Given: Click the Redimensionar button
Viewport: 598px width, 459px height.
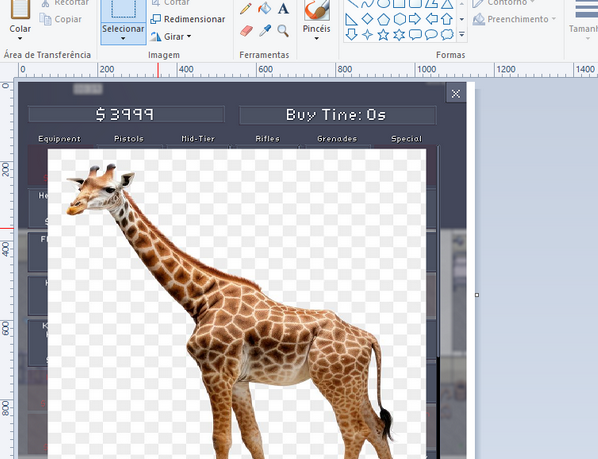Looking at the screenshot, I should [x=188, y=19].
